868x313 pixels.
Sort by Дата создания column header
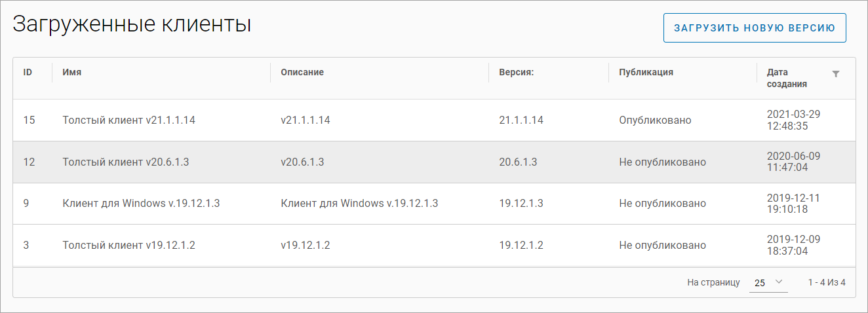coord(787,79)
